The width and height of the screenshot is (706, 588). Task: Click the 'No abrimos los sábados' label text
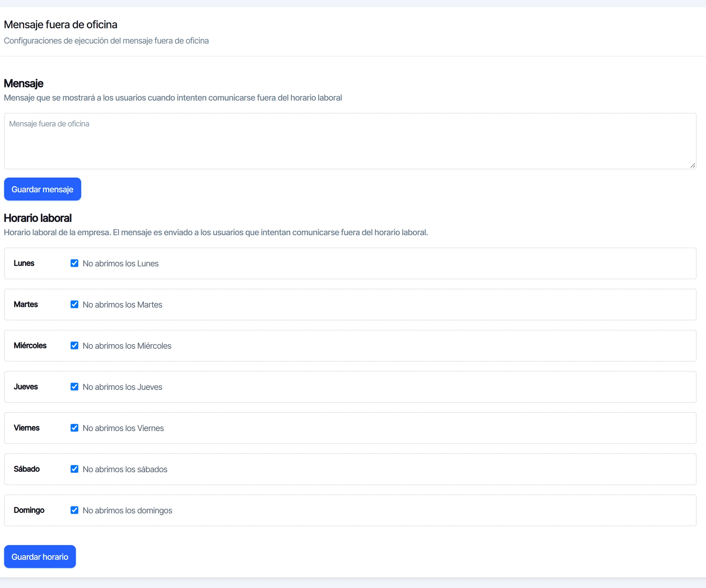(x=125, y=469)
